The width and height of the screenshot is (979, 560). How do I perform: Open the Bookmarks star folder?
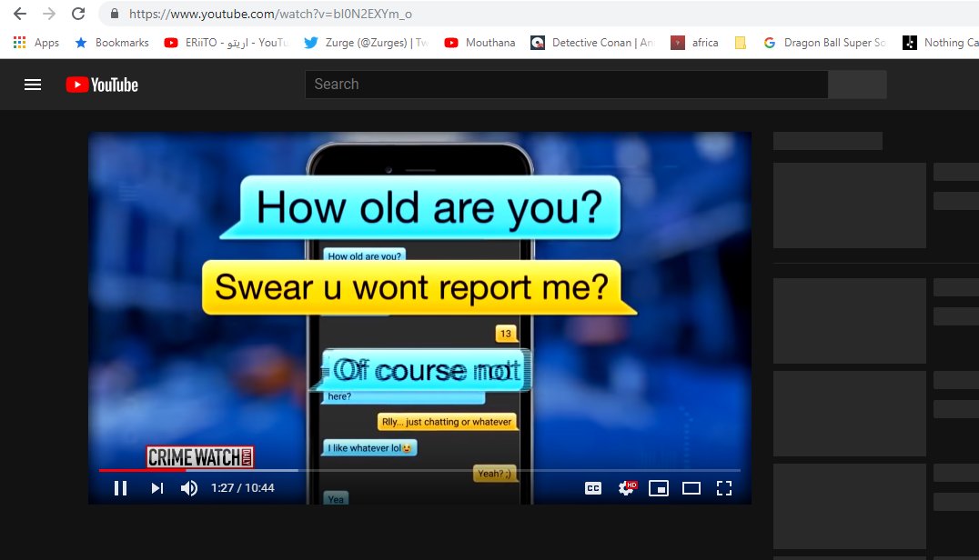[112, 43]
